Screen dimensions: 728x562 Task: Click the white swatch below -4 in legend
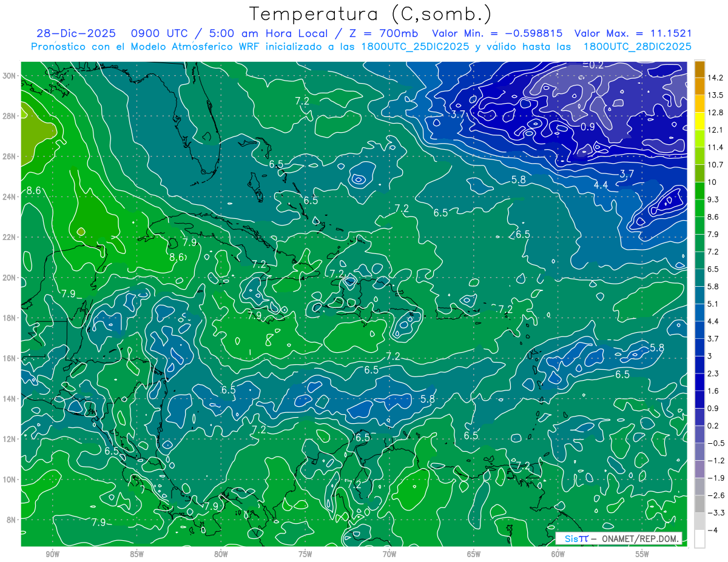(699, 539)
